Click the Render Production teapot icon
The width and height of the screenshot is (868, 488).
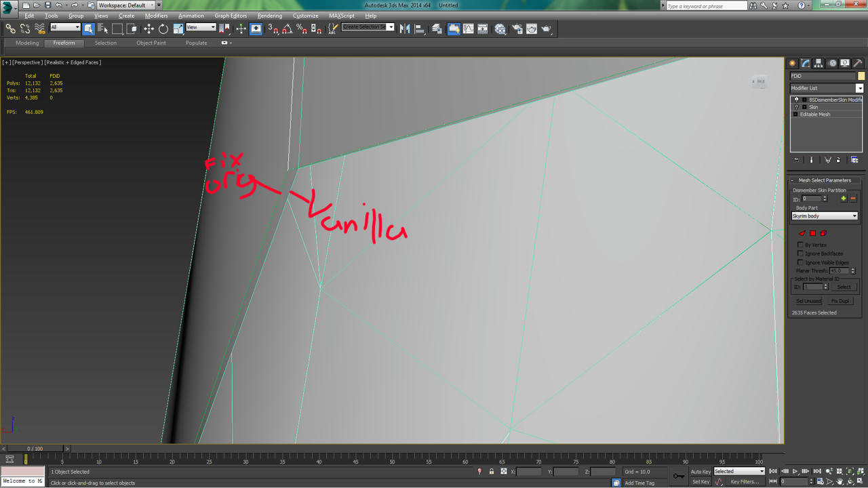click(x=547, y=28)
